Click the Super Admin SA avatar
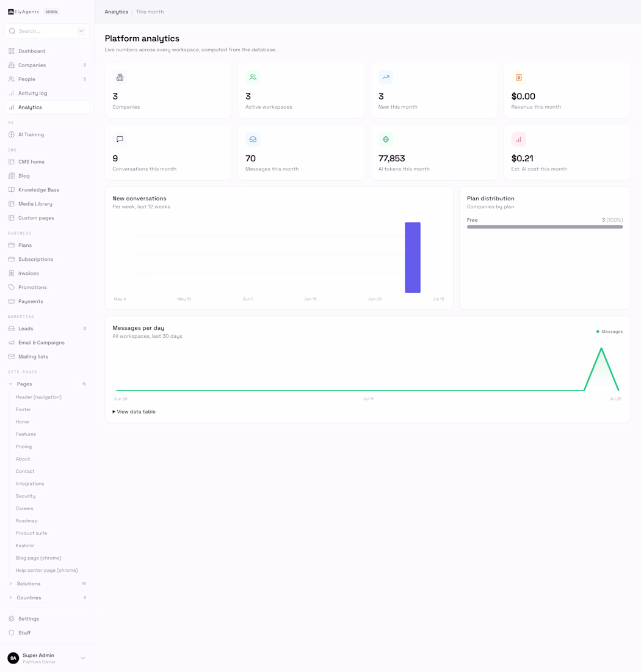The height and width of the screenshot is (672, 641). point(13,659)
